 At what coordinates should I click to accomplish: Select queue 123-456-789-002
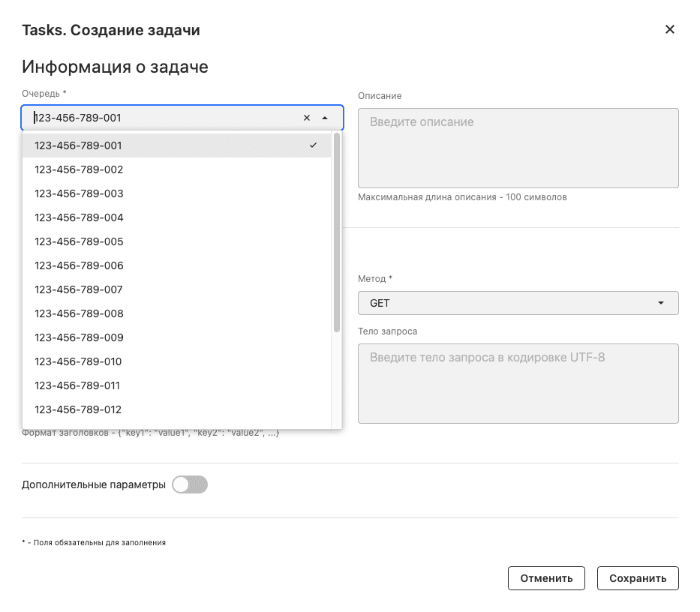pyautogui.click(x=79, y=169)
